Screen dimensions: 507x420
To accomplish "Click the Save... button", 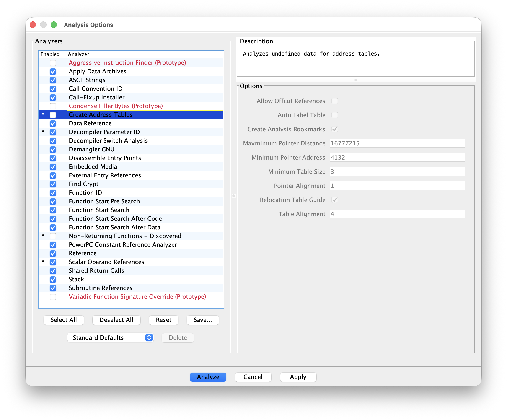I will point(203,320).
